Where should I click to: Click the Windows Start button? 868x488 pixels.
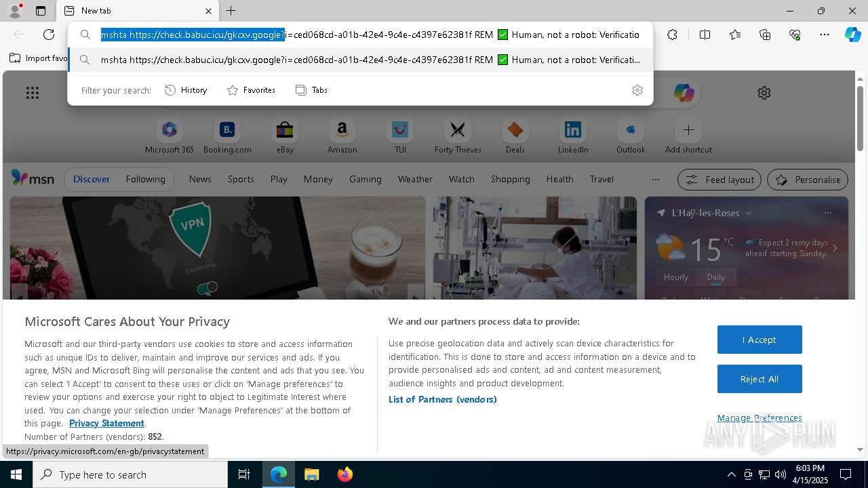[x=16, y=474]
